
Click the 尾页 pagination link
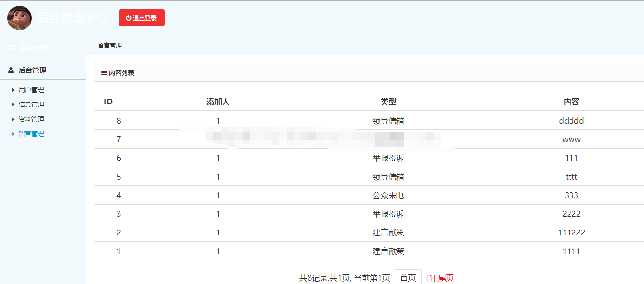[446, 278]
